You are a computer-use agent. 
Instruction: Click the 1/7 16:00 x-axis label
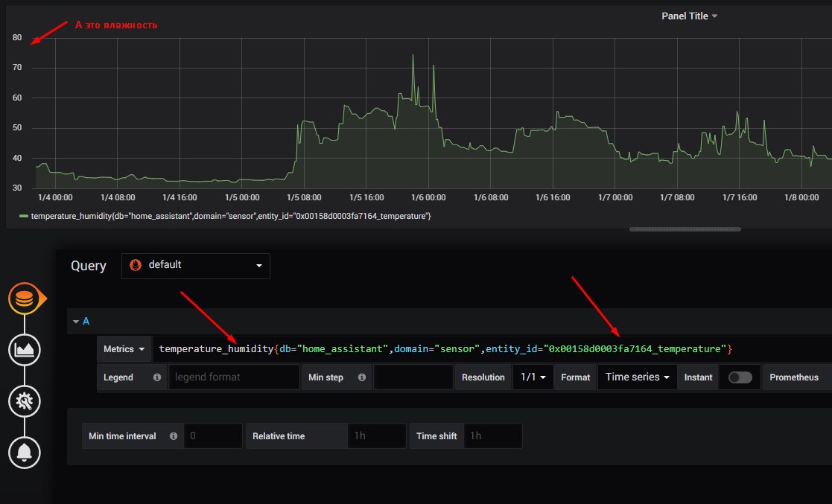pyautogui.click(x=740, y=198)
